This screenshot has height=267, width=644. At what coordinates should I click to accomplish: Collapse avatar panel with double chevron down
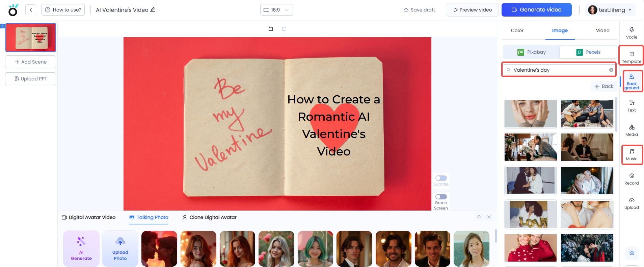(x=489, y=217)
